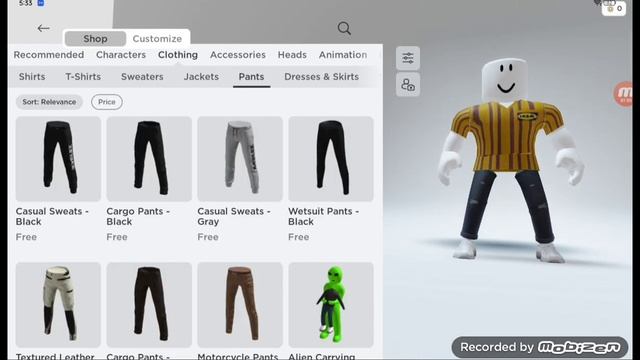The height and width of the screenshot is (360, 640).
Task: Select the brown Motorcycle Pants thumbnail
Action: (x=240, y=304)
